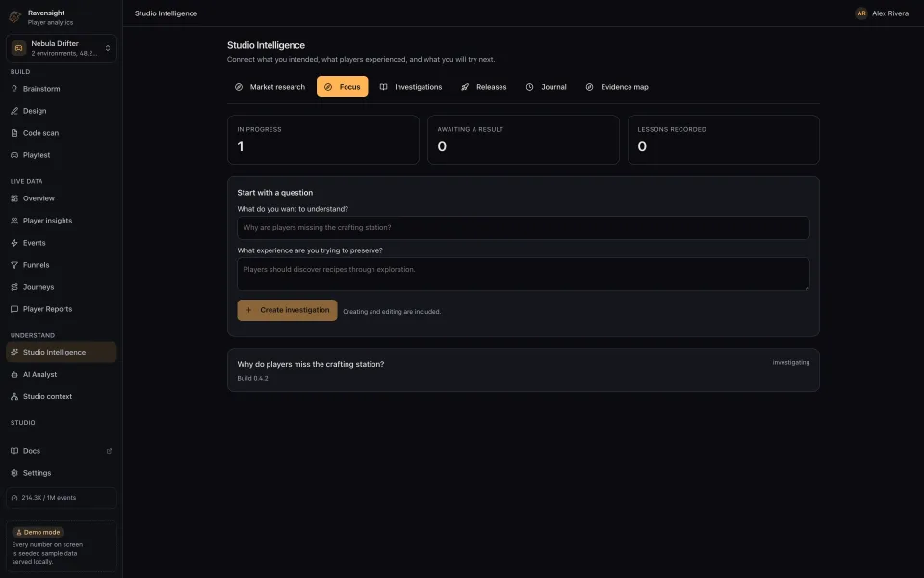Click the Docs book icon
The height and width of the screenshot is (578, 924).
click(x=14, y=451)
